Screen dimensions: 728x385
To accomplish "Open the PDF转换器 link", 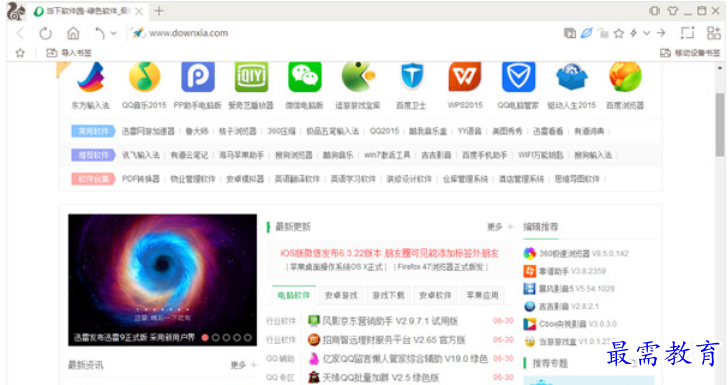I will pyautogui.click(x=141, y=179).
